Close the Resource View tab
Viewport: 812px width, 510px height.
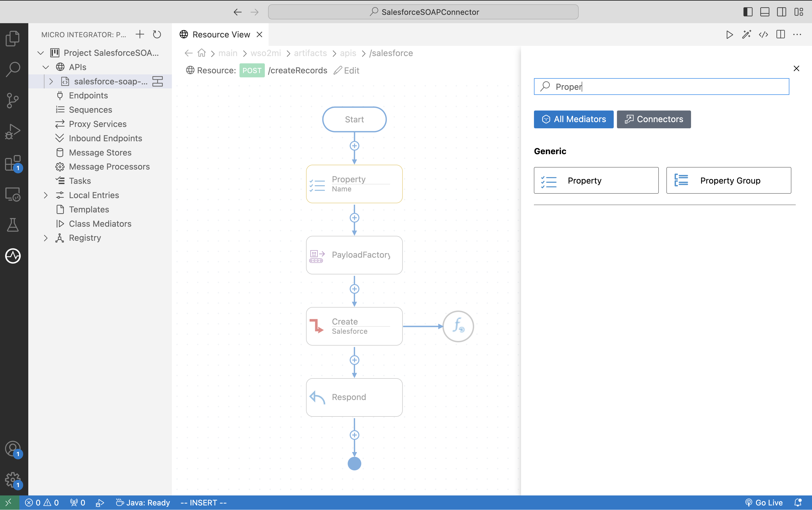click(259, 35)
